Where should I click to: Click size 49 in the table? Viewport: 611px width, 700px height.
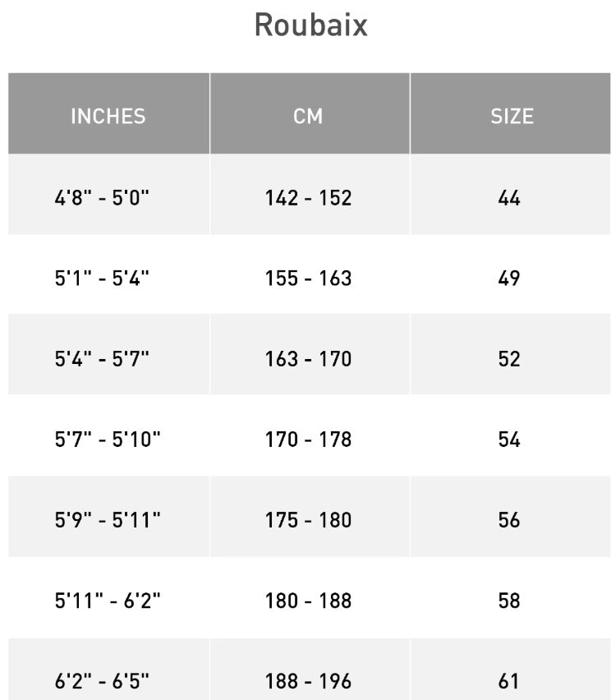tap(509, 279)
